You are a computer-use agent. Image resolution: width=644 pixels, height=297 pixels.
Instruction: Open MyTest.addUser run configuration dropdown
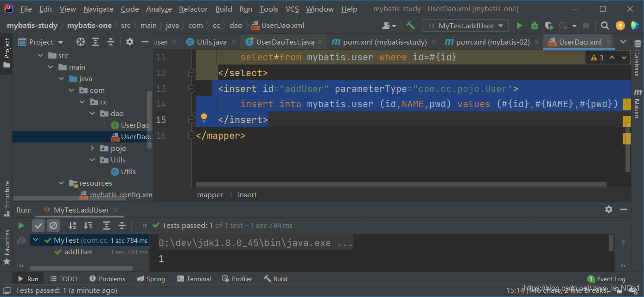[x=465, y=26]
